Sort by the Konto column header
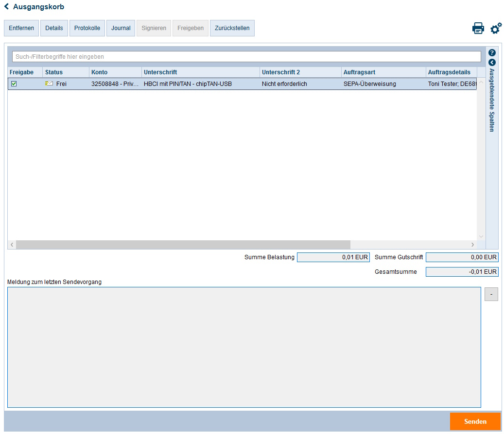 coord(100,72)
